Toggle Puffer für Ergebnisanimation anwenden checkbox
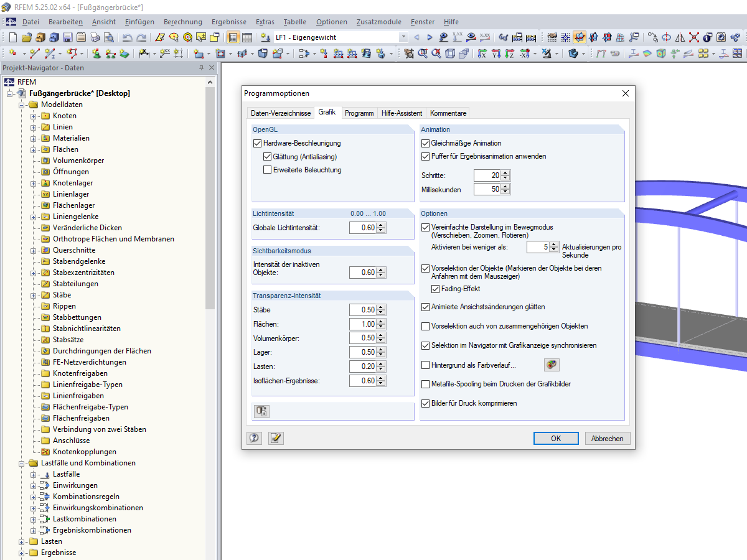Image resolution: width=747 pixels, height=560 pixels. 426,156
